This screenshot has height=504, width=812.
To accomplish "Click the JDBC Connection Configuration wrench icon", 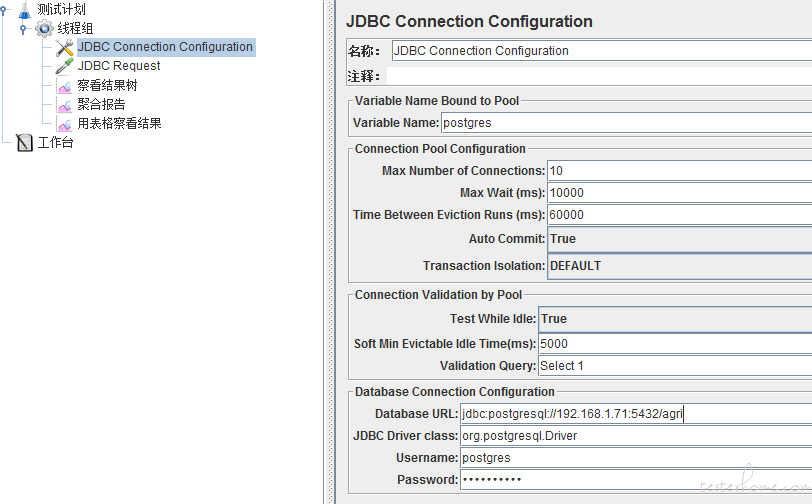I will tap(64, 48).
